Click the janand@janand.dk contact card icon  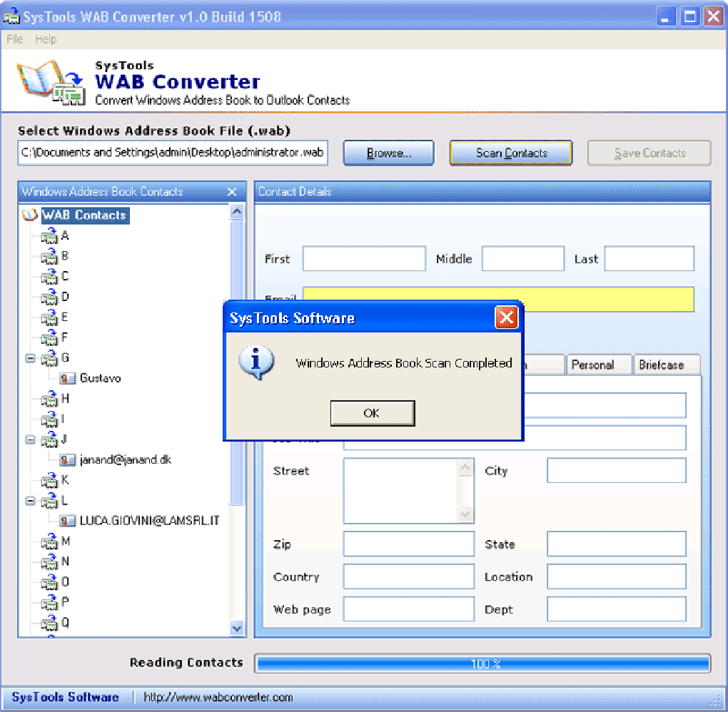(x=68, y=460)
